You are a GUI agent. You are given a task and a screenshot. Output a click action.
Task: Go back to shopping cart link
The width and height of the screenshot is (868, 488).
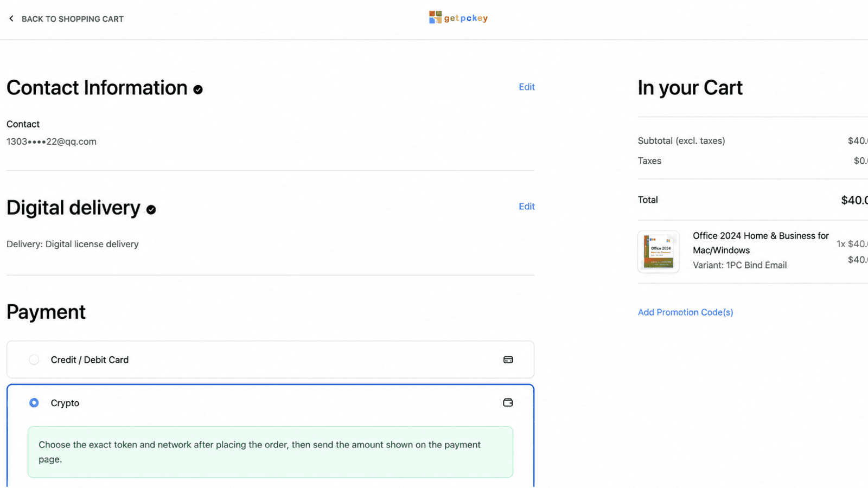(x=72, y=19)
